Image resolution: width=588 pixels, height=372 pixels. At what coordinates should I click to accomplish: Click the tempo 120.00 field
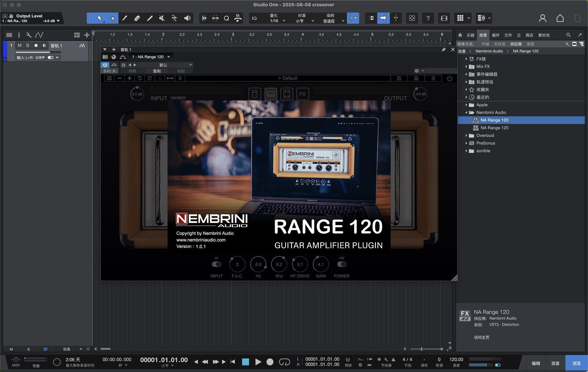[456, 359]
